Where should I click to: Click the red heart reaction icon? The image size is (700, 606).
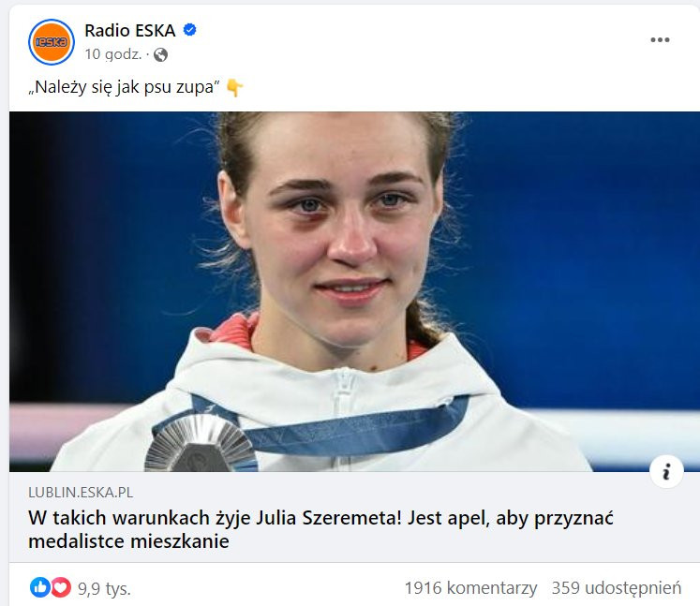click(x=61, y=587)
